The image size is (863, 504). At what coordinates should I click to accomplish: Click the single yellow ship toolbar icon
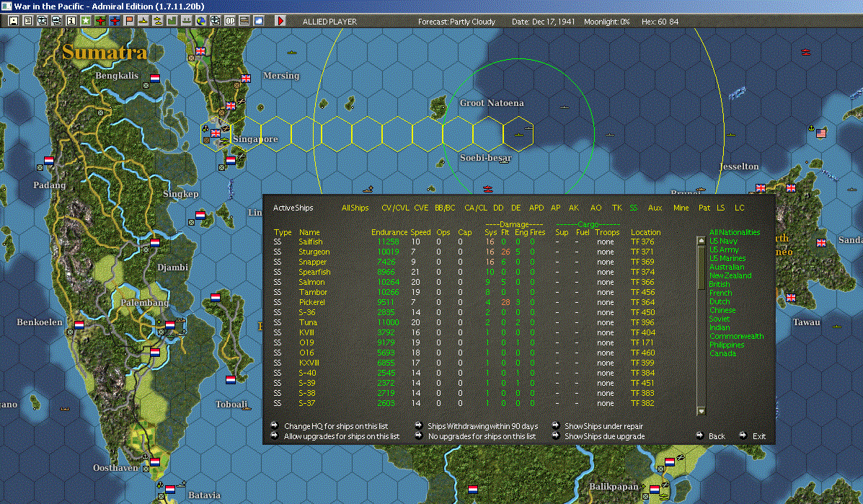(143, 21)
